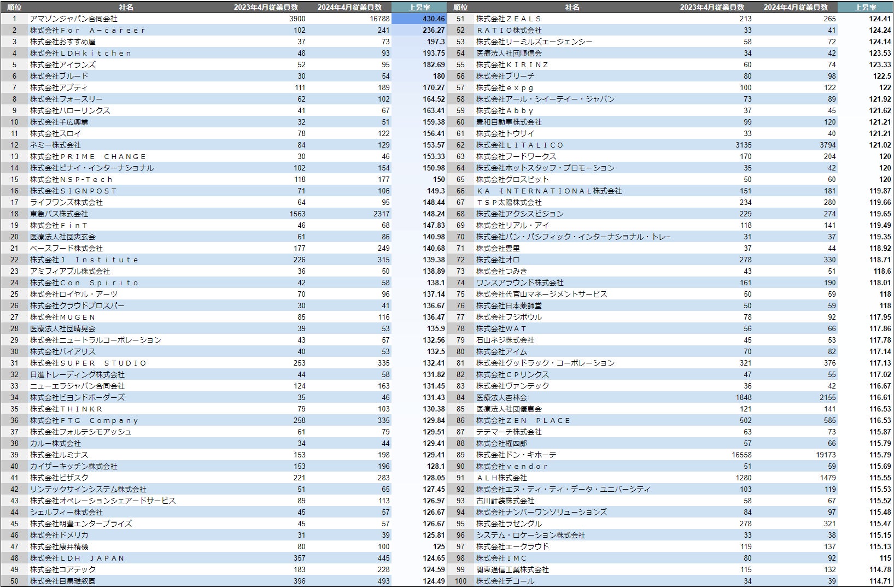Select the 236.27 growth rate cell
Screen dimensions: 894x588
tap(434, 30)
